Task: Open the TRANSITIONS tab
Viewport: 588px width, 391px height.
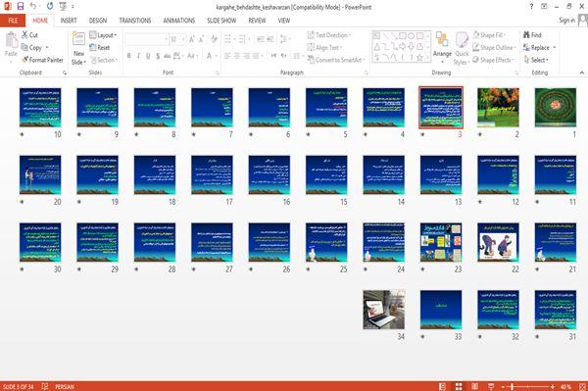Action: click(135, 21)
